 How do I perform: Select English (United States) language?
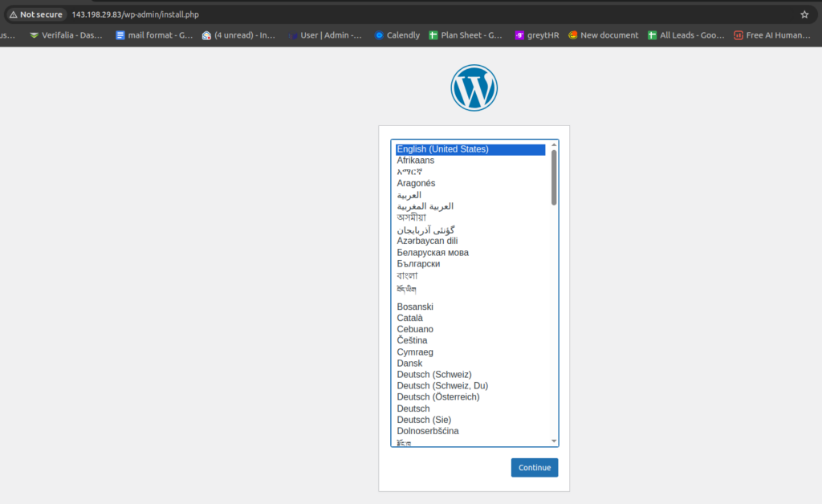click(470, 149)
